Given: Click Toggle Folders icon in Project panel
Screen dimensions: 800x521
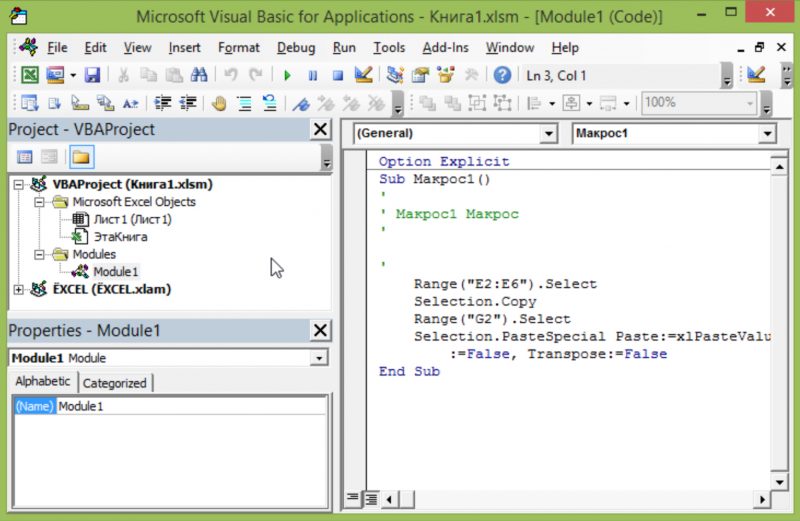Looking at the screenshot, I should point(81,157).
